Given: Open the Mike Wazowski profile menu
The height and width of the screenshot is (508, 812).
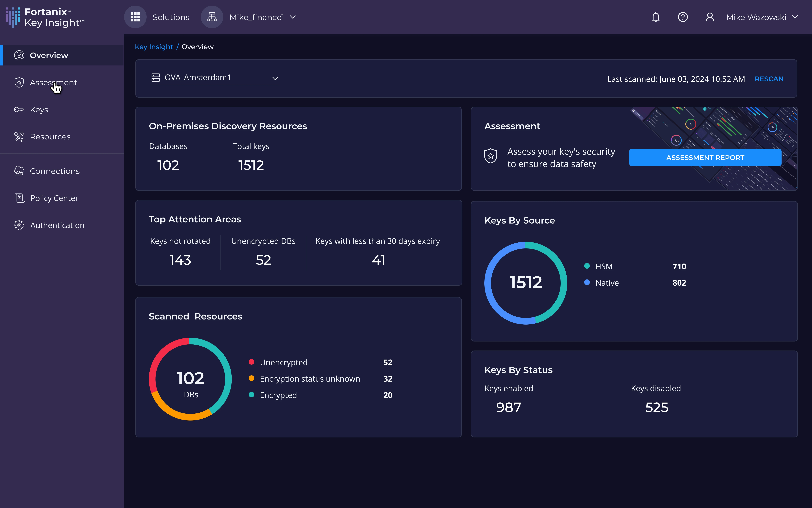Looking at the screenshot, I should tap(752, 17).
